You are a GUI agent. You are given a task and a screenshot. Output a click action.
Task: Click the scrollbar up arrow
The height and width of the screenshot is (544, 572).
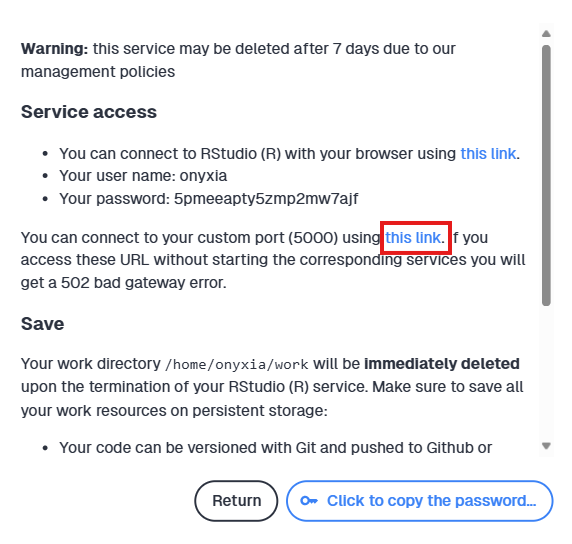[x=546, y=34]
